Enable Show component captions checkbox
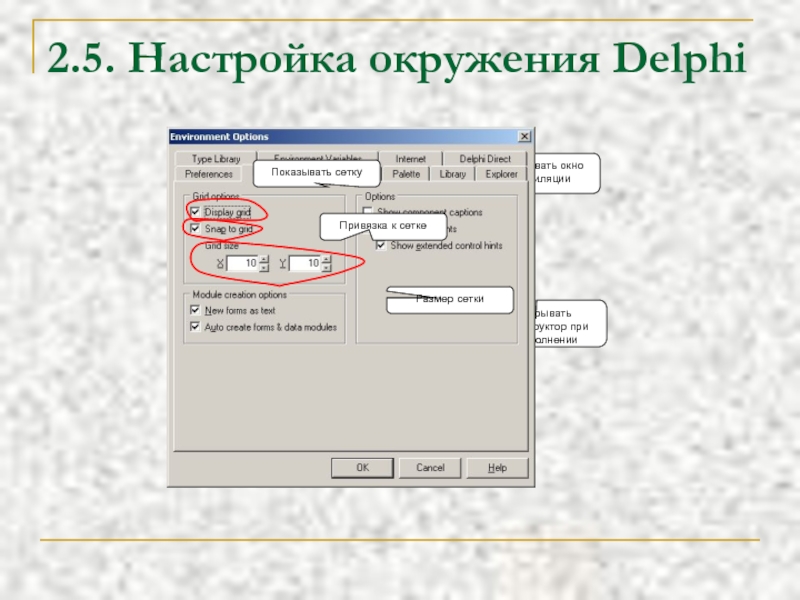800x600 pixels. [367, 212]
